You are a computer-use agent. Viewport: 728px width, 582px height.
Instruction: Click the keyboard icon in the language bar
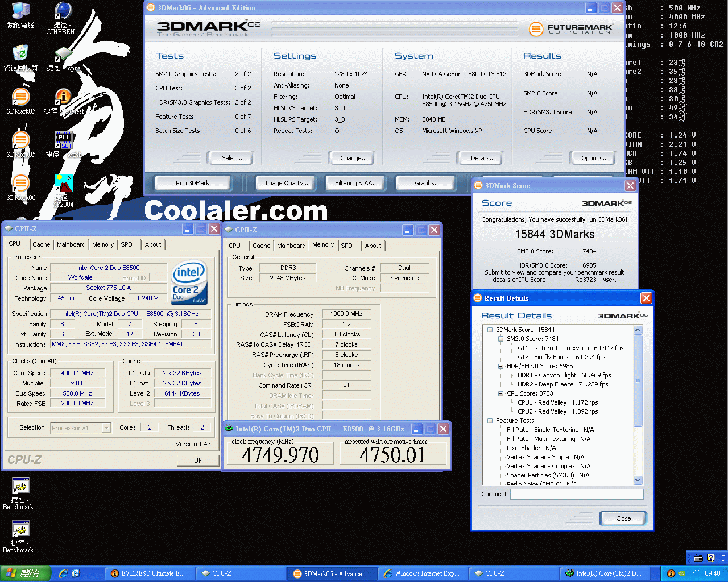(x=698, y=558)
